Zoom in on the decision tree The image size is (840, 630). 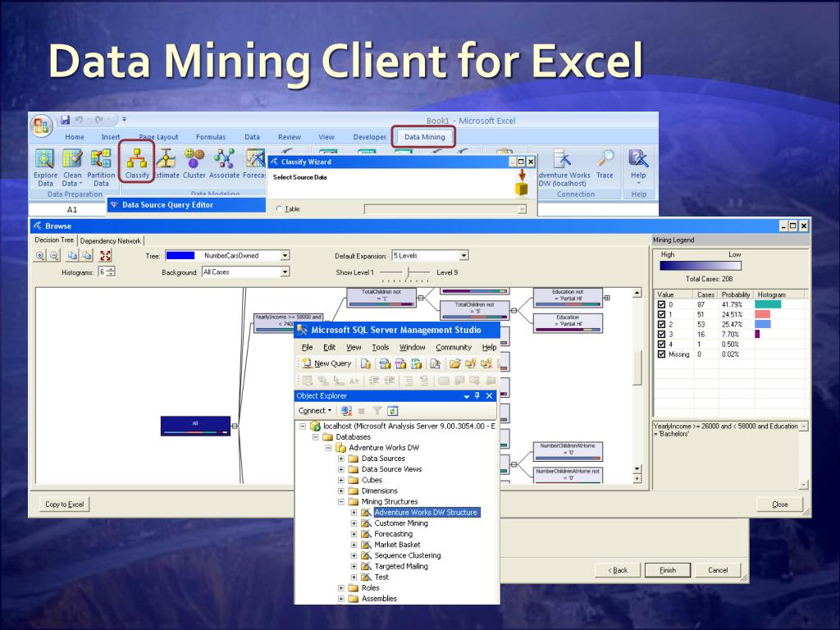click(41, 256)
